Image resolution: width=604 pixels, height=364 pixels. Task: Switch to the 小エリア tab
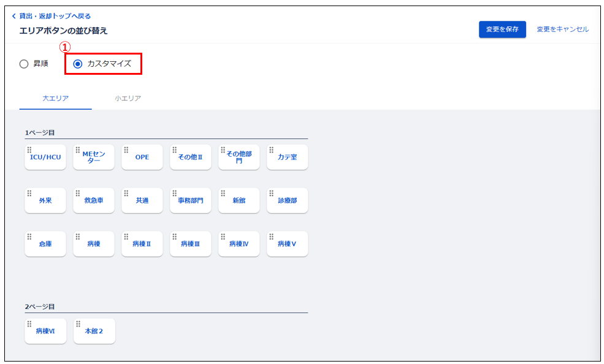(128, 99)
